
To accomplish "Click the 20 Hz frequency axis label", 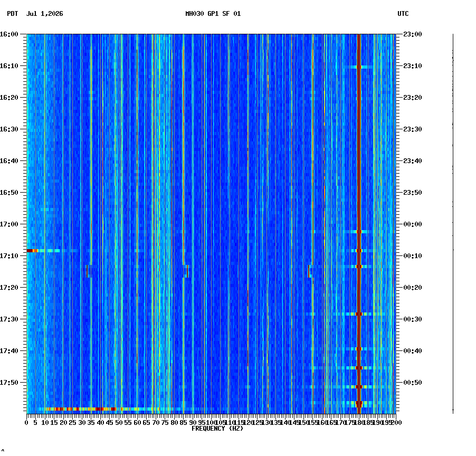I will (x=63, y=423).
